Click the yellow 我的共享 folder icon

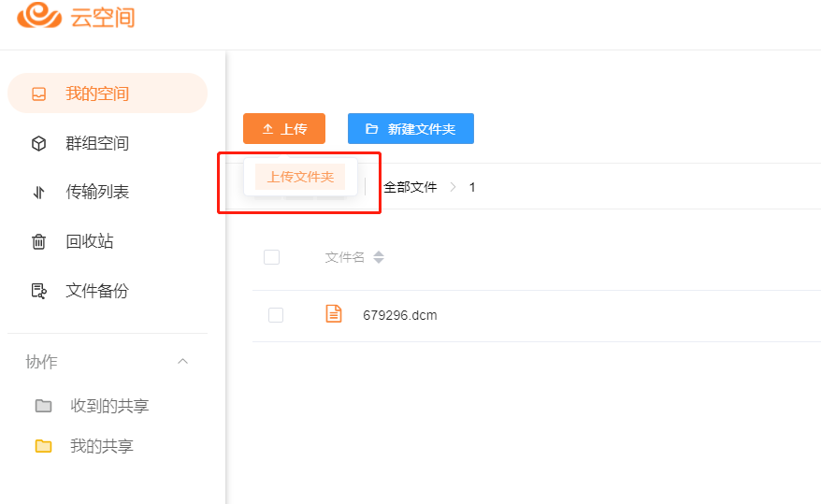(x=43, y=446)
